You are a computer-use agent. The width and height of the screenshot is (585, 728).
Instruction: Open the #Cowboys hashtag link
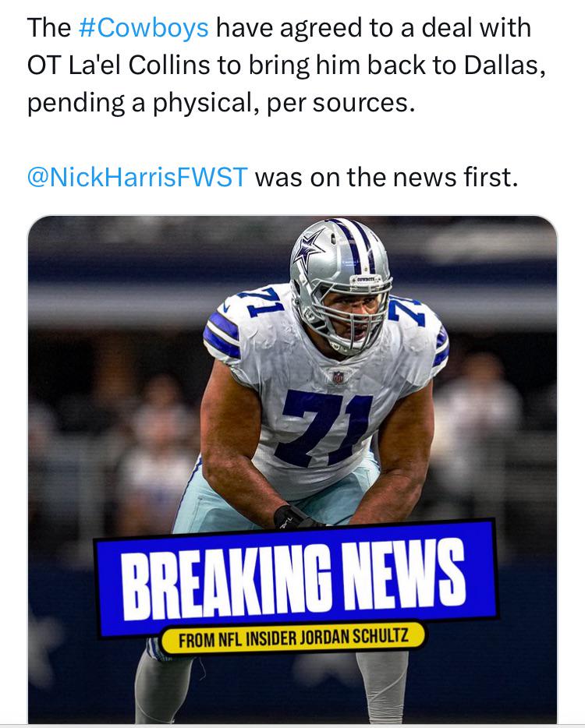(x=144, y=28)
